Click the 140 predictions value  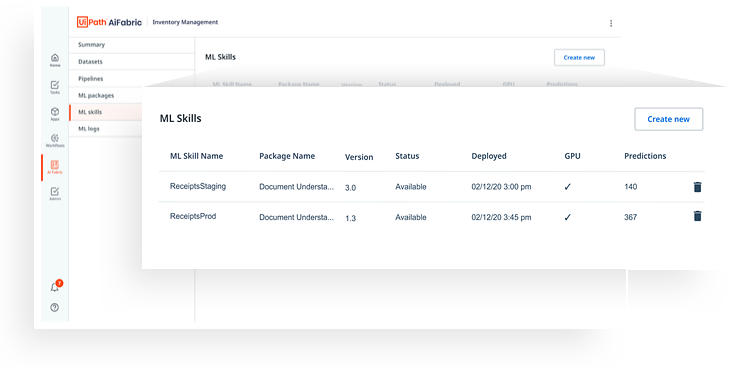coord(630,187)
